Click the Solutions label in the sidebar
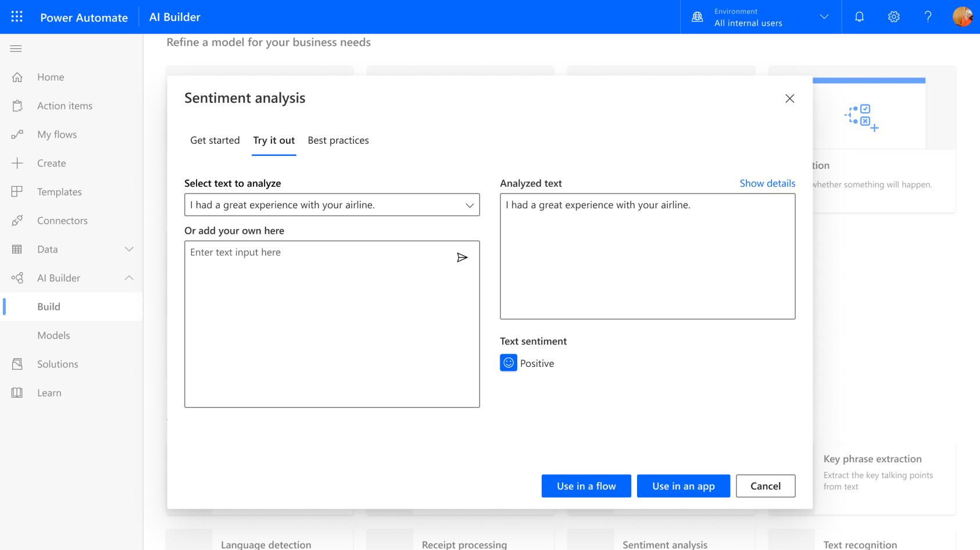The image size is (980, 550). [58, 364]
